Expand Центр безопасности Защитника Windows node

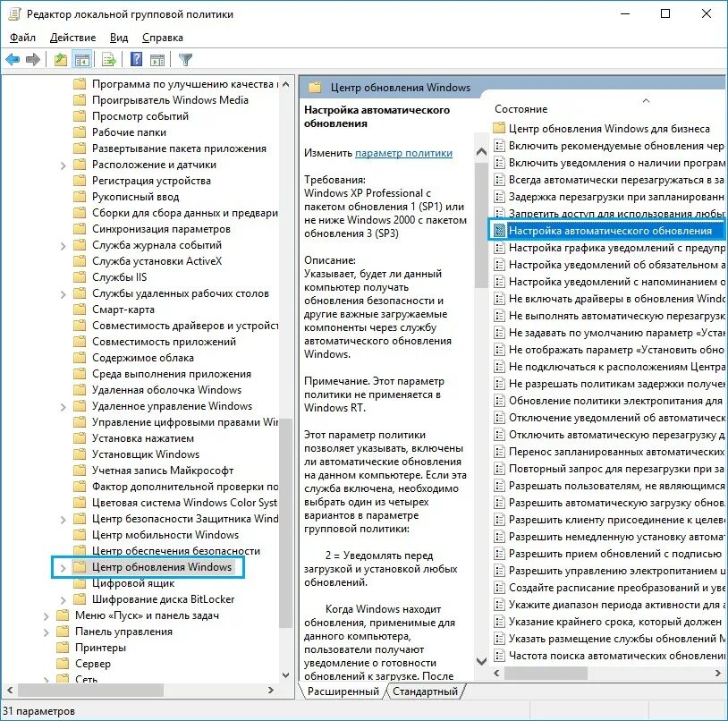click(x=63, y=520)
